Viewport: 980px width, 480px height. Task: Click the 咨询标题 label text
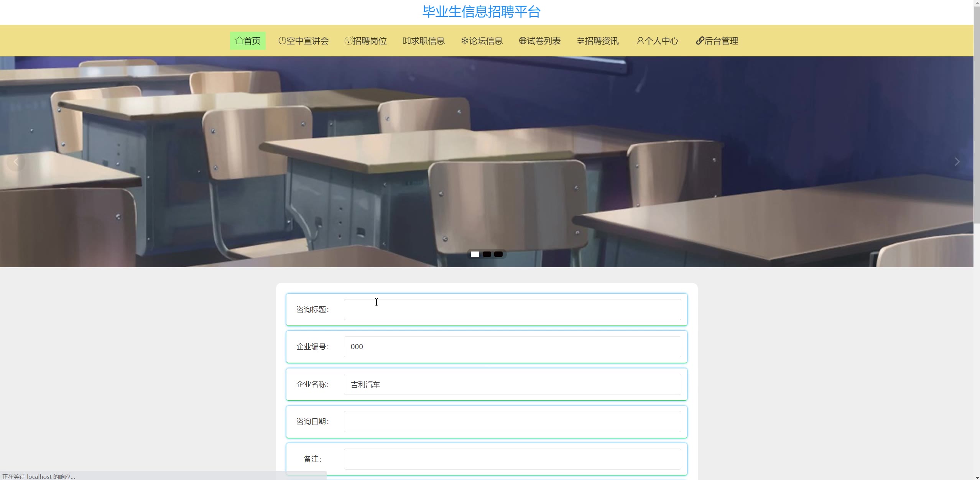pos(312,309)
